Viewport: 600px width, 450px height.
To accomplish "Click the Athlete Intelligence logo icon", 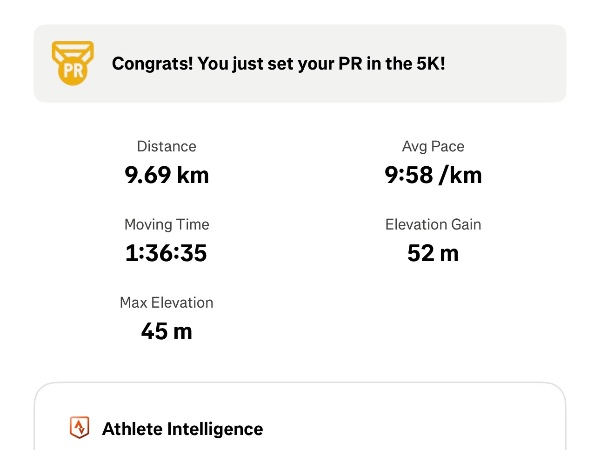I will [x=79, y=429].
